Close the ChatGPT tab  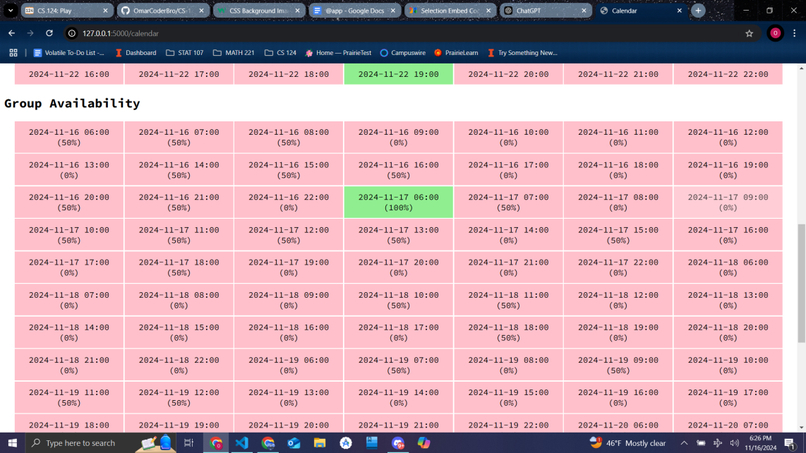pos(583,10)
